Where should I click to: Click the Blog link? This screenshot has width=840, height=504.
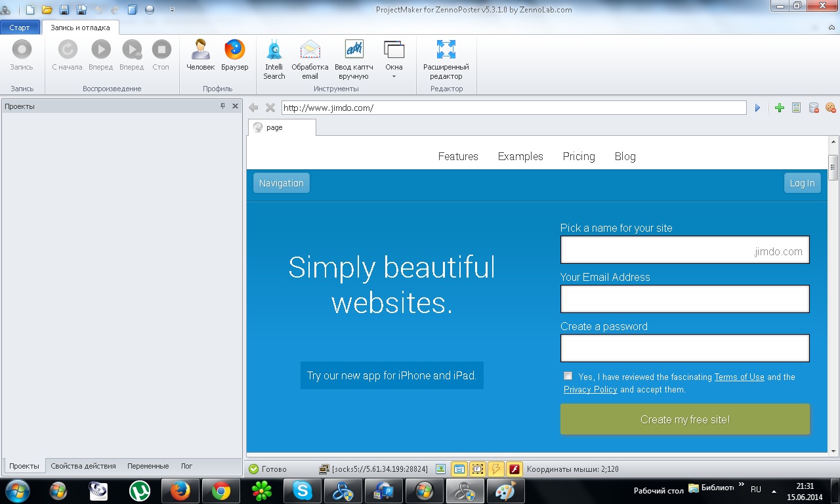pos(625,156)
